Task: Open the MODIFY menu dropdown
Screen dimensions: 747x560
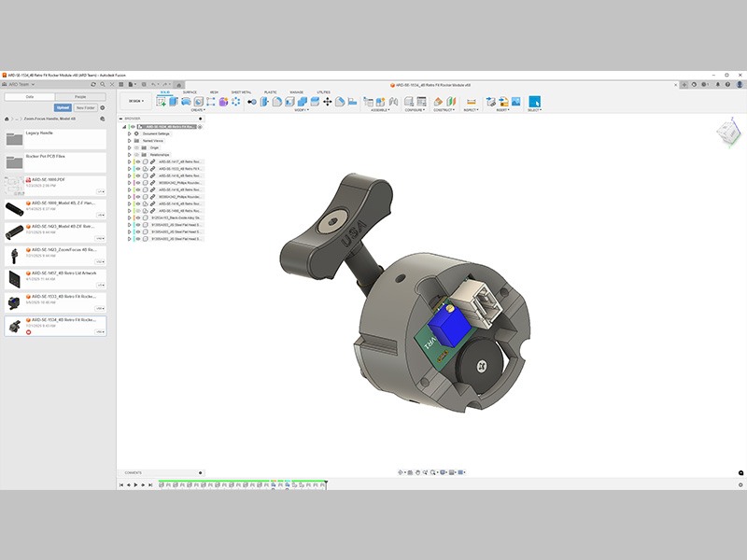Action: [302, 110]
